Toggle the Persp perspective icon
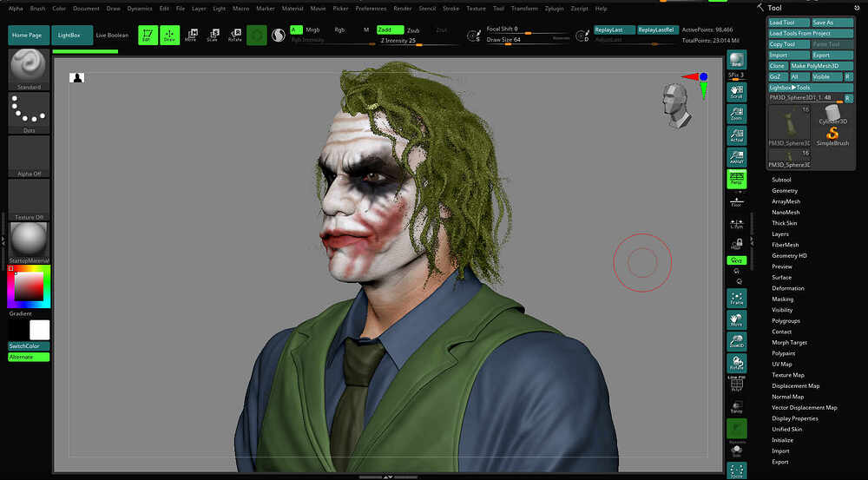The width and height of the screenshot is (868, 480). pyautogui.click(x=736, y=179)
